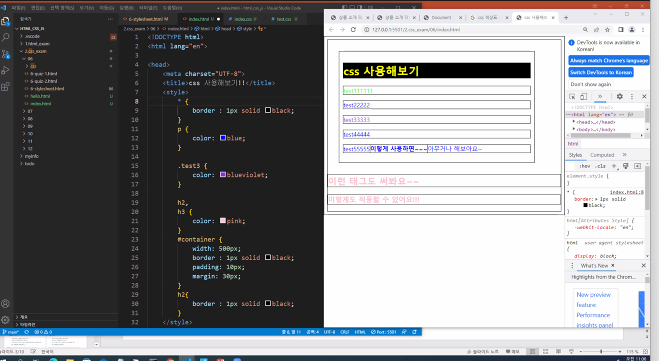Image resolution: width=659 pixels, height=361 pixels.
Task: Open hello.html in the Explorer
Action: (40, 96)
